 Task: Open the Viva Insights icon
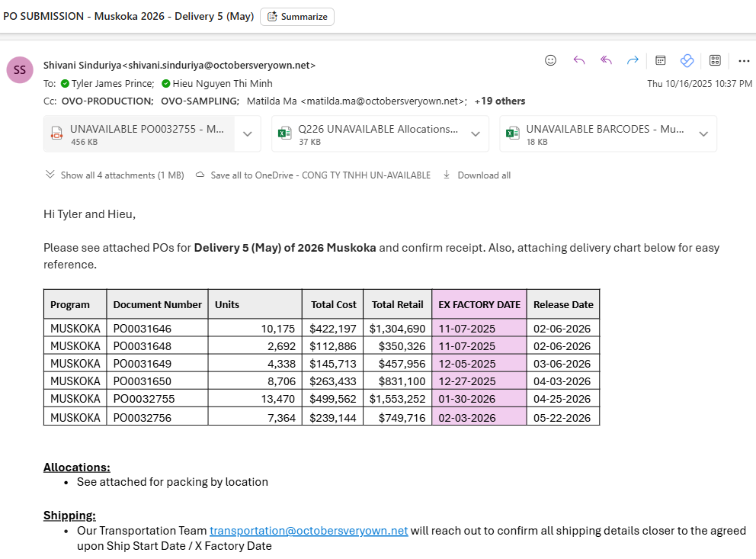point(687,60)
